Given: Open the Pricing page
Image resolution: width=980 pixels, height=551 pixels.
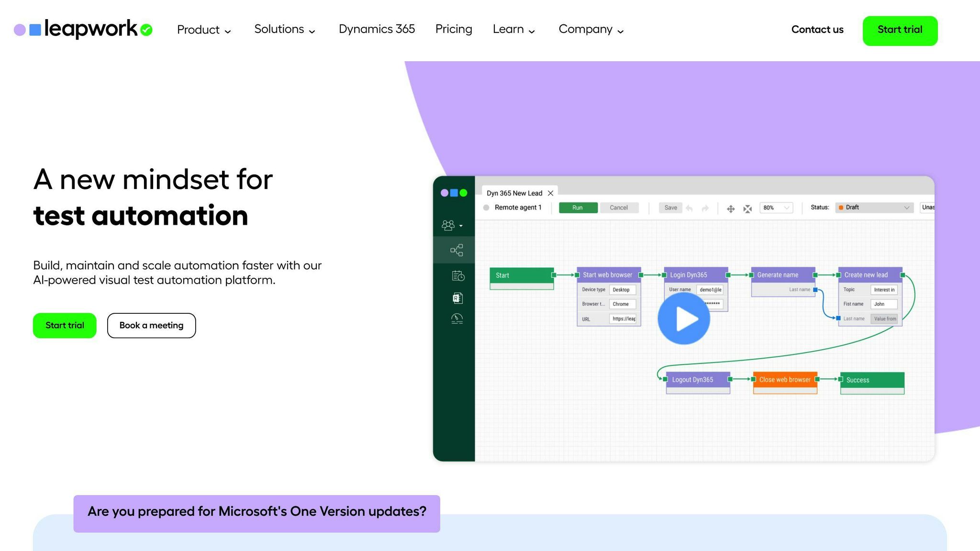Looking at the screenshot, I should click(454, 29).
